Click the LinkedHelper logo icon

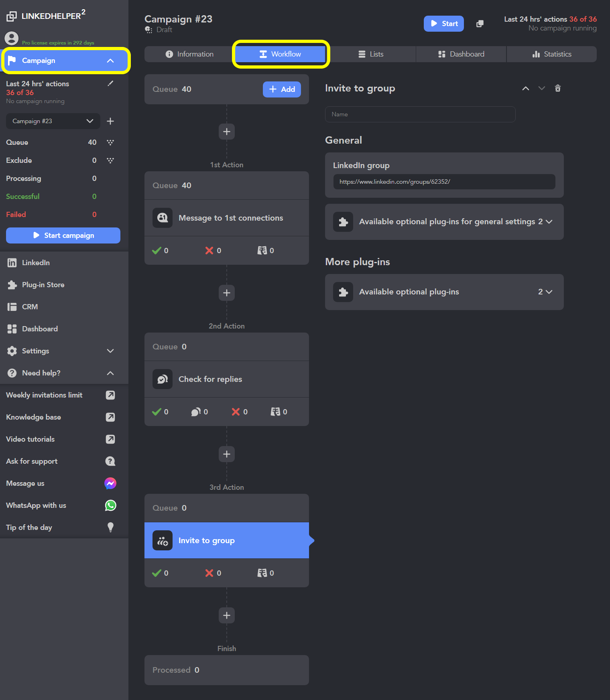12,16
